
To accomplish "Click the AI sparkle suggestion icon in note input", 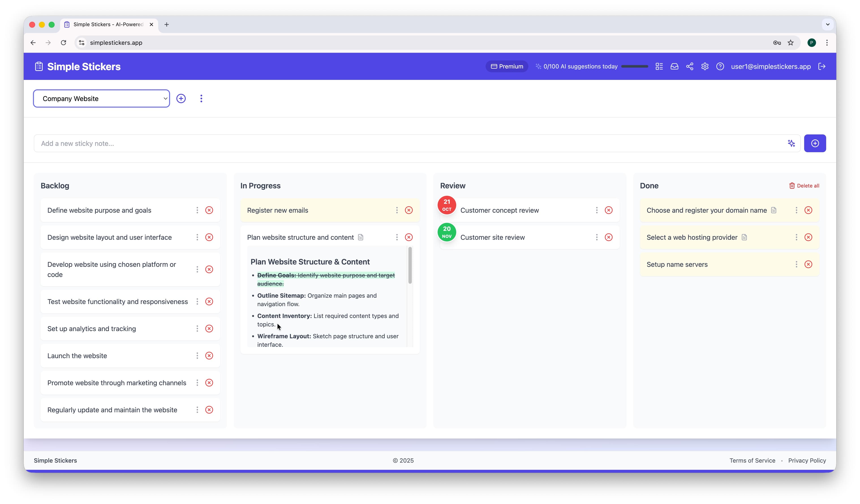I will pyautogui.click(x=791, y=143).
